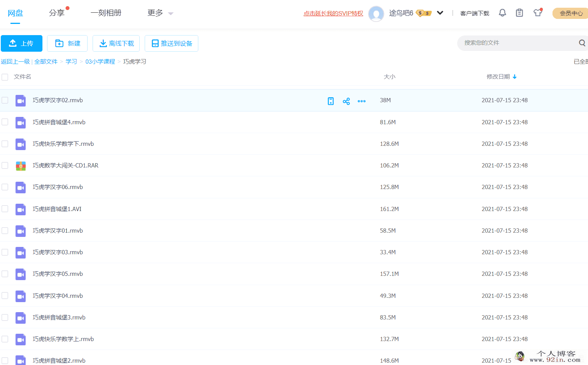Share 巧虎学汉字02.rmvb using share icon

coord(346,101)
